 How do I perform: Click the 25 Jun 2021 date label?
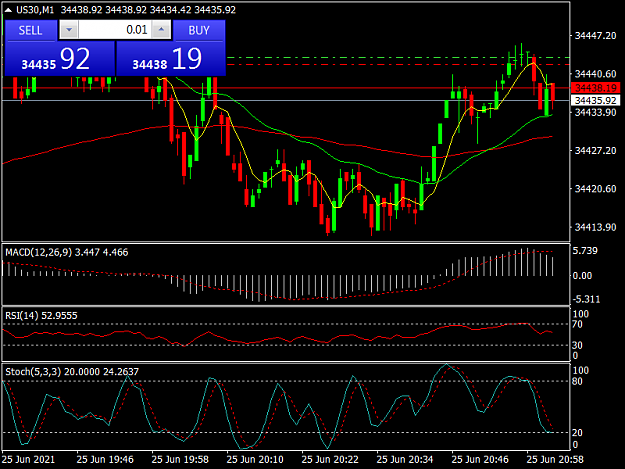click(28, 459)
